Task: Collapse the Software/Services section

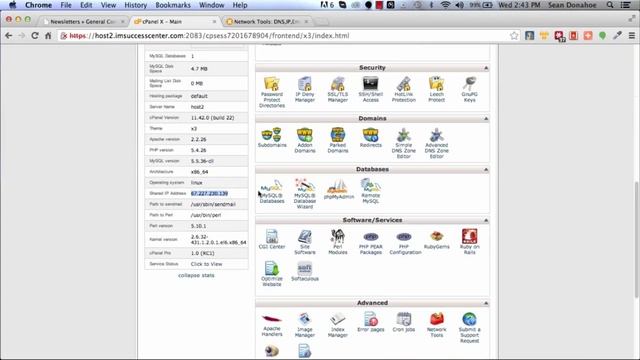Action: 486,220
